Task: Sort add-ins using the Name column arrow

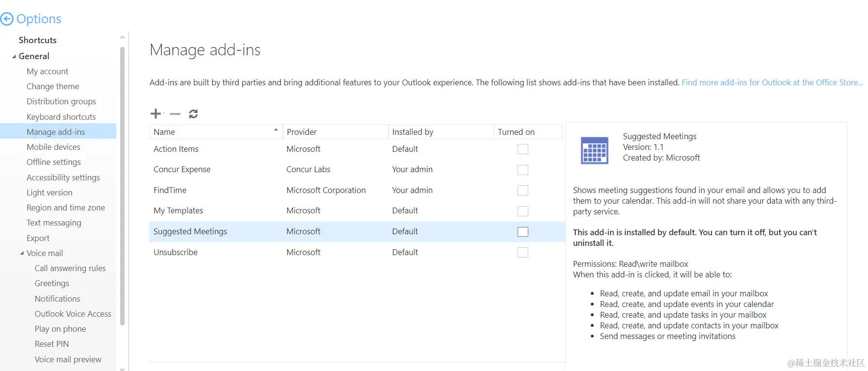Action: [276, 130]
